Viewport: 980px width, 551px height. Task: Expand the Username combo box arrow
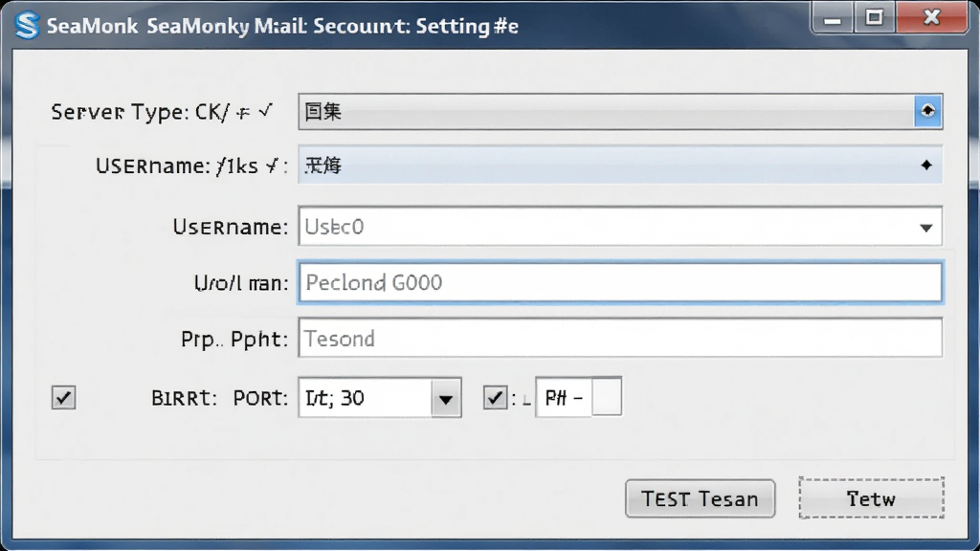click(x=926, y=228)
